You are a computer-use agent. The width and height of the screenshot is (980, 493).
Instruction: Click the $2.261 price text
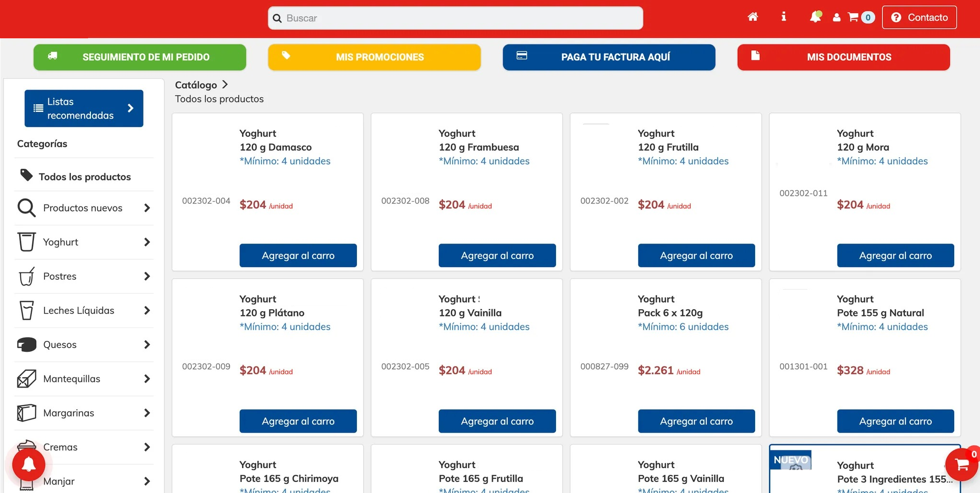[656, 370]
